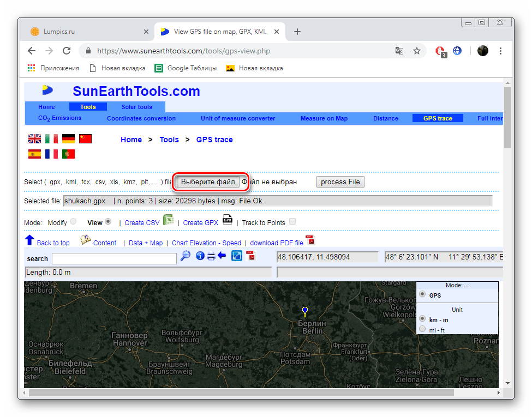Screen dimensions: 532x417
Task: Click the download PDF file icon
Action: [x=310, y=240]
